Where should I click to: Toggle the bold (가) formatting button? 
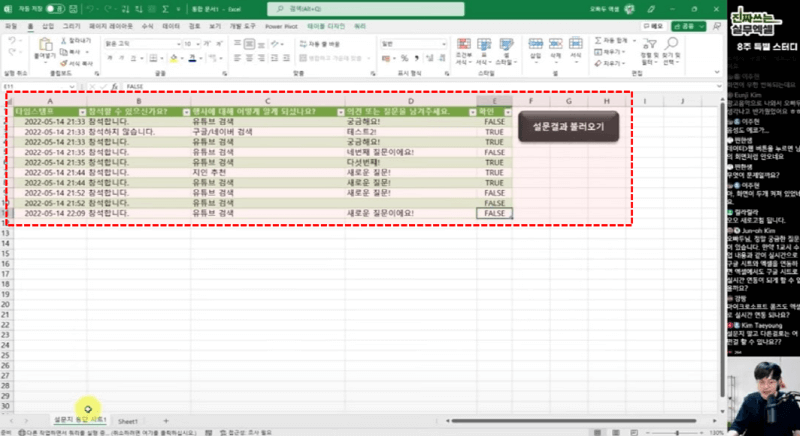[x=110, y=59]
